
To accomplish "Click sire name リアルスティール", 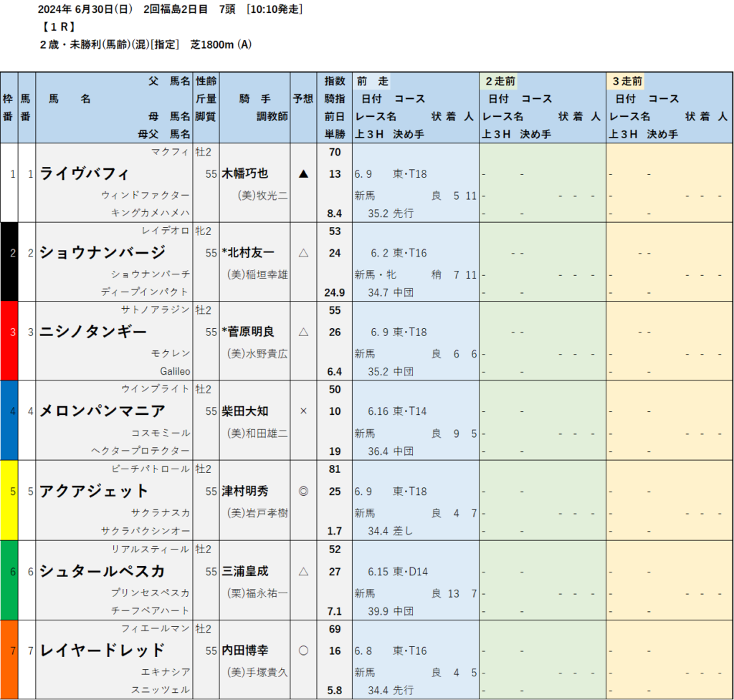I will tap(151, 549).
